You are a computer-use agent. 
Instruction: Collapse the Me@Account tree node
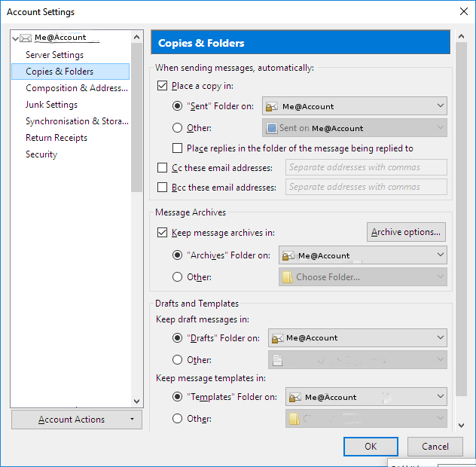coord(15,38)
